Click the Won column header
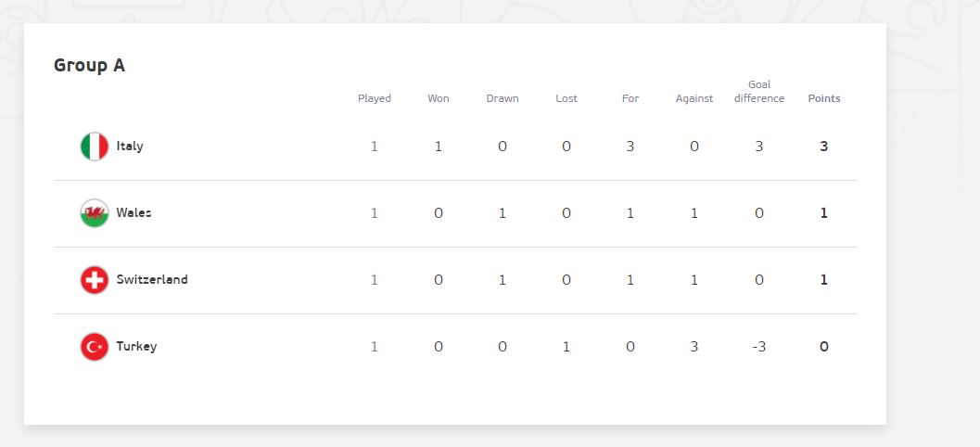Image resolution: width=980 pixels, height=447 pixels. point(439,98)
